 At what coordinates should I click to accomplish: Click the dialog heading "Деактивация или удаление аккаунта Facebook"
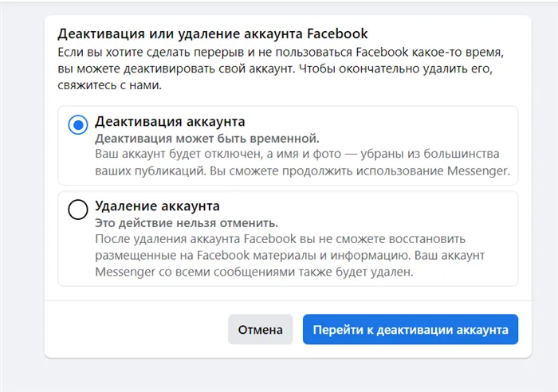[x=213, y=33]
